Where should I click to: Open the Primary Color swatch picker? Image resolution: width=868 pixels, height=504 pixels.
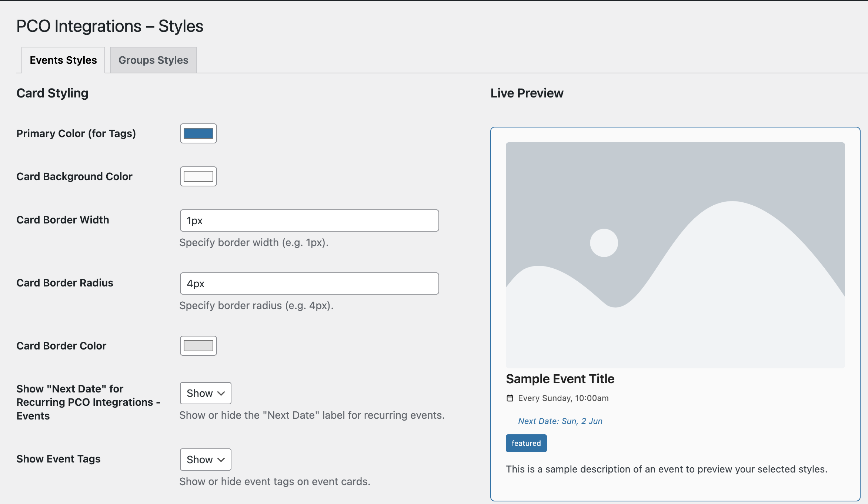(198, 133)
